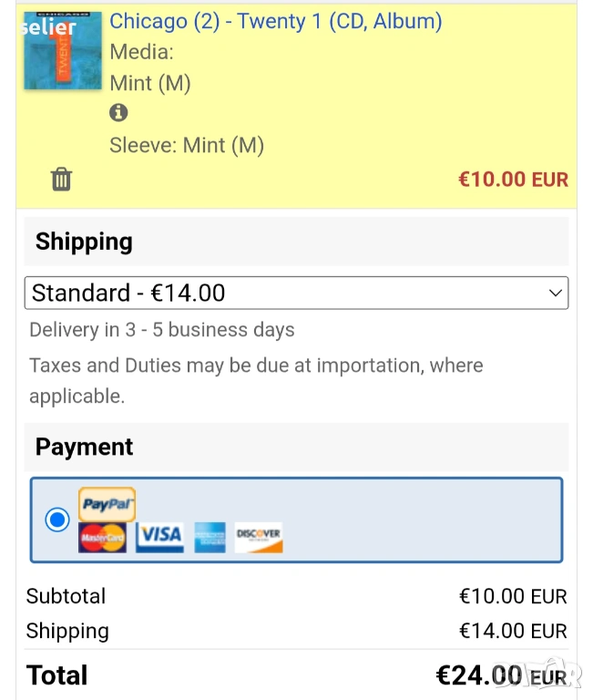The width and height of the screenshot is (593, 700).
Task: Click the Shipping section header
Action: click(84, 242)
